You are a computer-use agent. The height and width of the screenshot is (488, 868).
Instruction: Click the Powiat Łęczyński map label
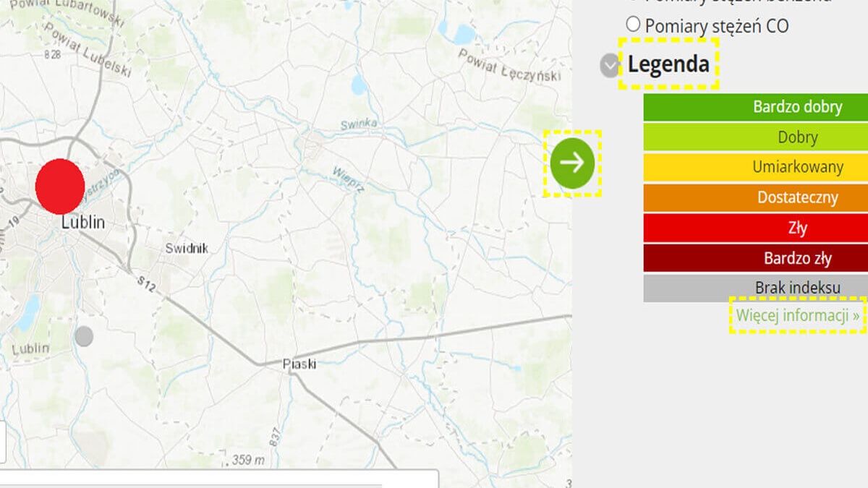coord(510,65)
